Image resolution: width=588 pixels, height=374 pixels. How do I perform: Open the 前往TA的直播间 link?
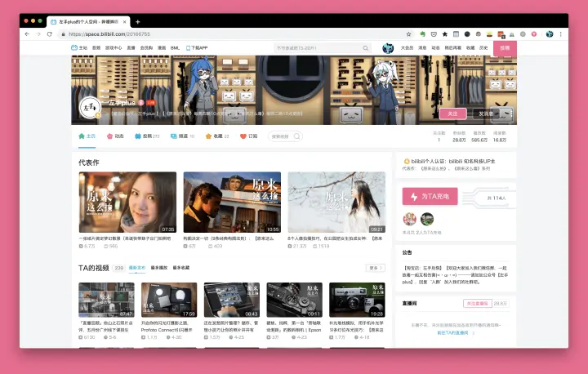tap(453, 332)
